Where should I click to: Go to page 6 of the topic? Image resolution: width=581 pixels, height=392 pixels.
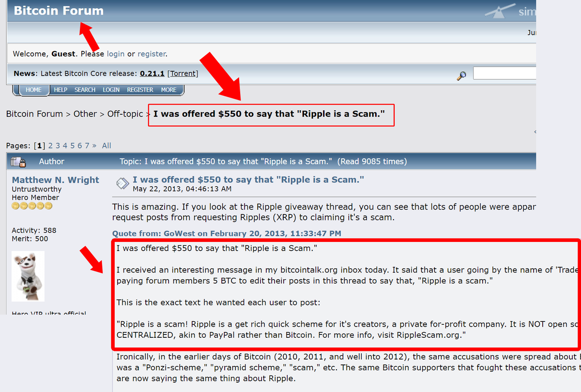coord(80,146)
